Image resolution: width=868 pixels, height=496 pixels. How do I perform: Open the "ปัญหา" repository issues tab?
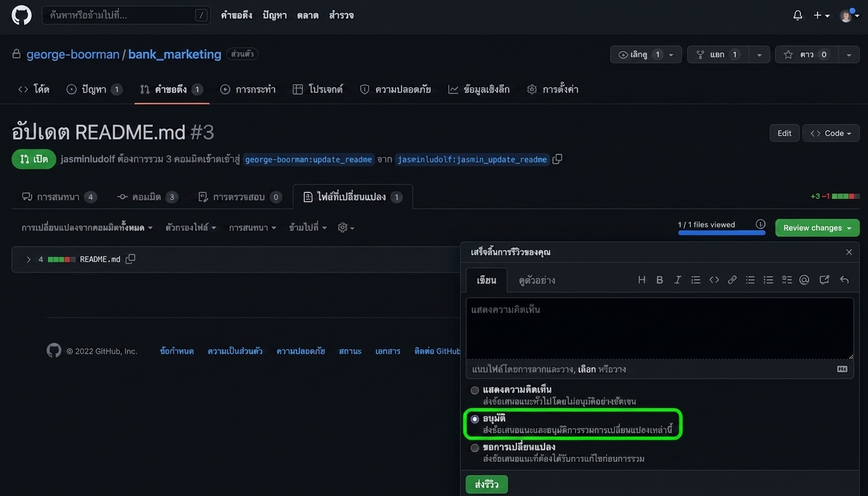pyautogui.click(x=94, y=89)
